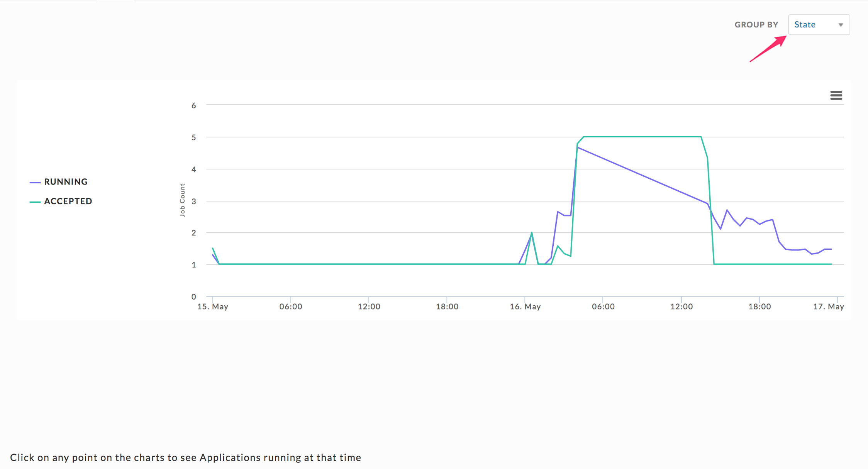This screenshot has height=469, width=868.
Task: Click the '17. May' x-axis label
Action: pos(829,306)
